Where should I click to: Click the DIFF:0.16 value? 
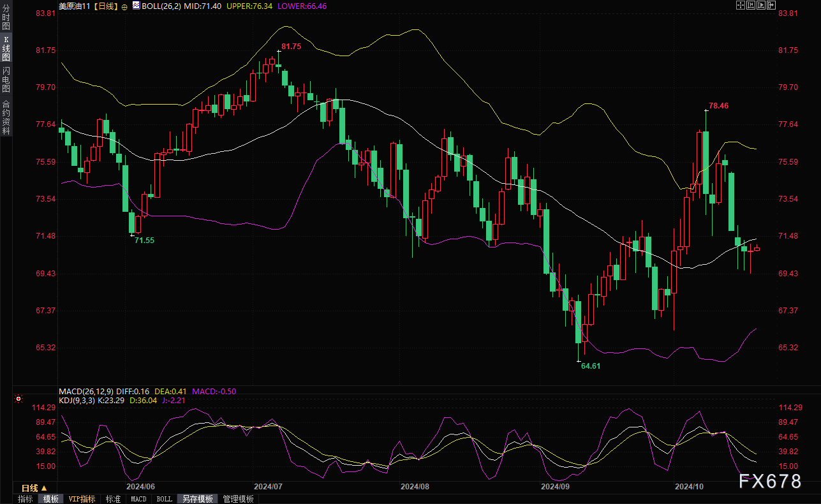point(133,391)
